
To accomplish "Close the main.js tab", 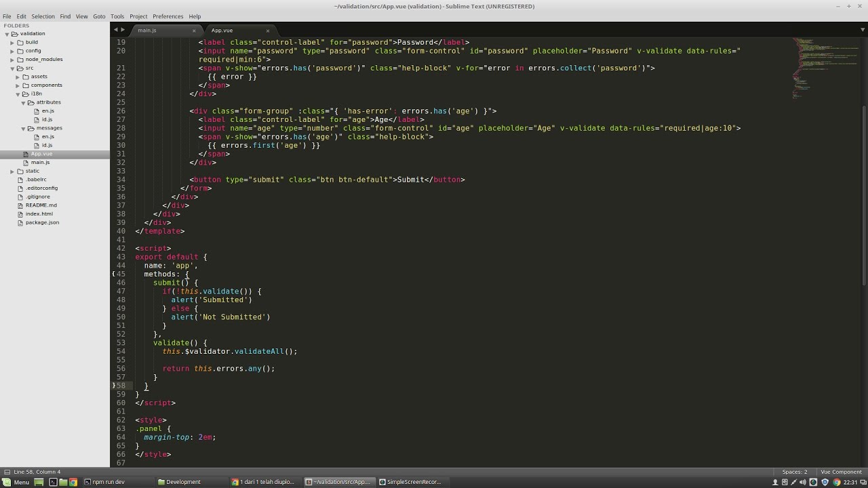I will 194,30.
